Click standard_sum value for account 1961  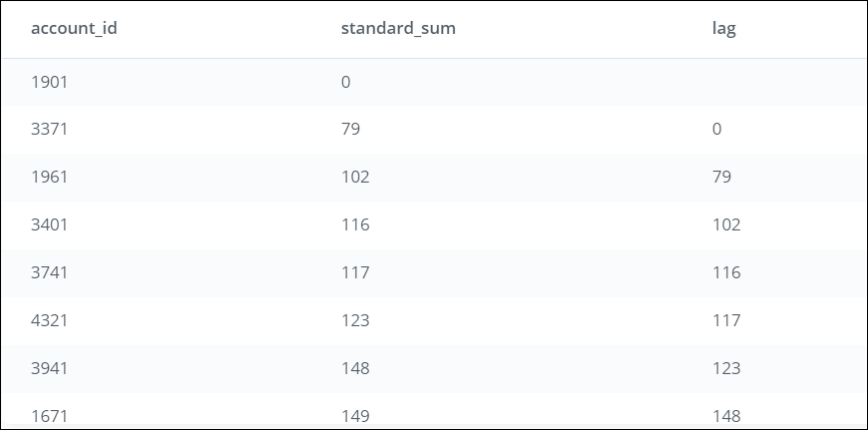355,177
